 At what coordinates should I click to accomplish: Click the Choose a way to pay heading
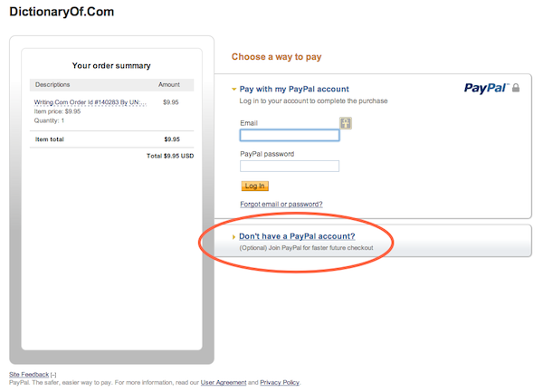point(276,57)
